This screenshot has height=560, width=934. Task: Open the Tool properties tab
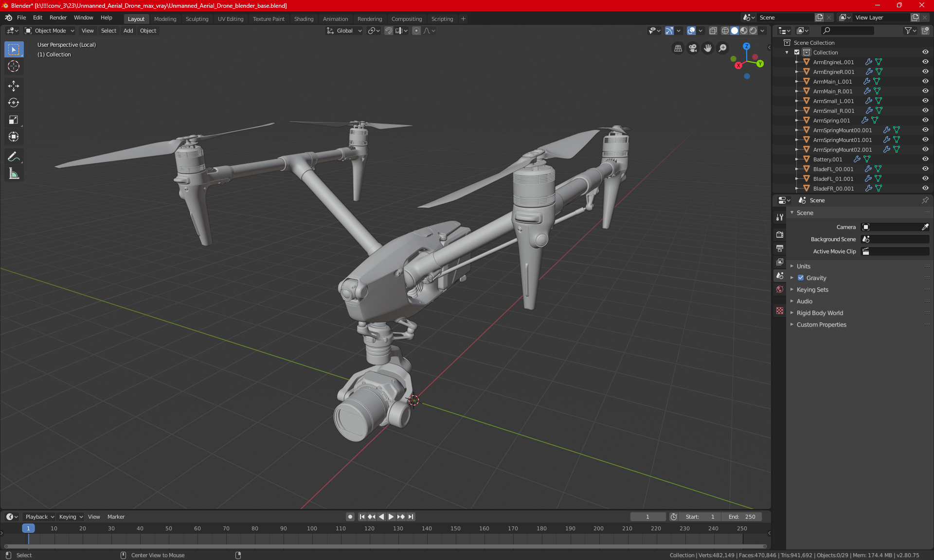(x=780, y=217)
